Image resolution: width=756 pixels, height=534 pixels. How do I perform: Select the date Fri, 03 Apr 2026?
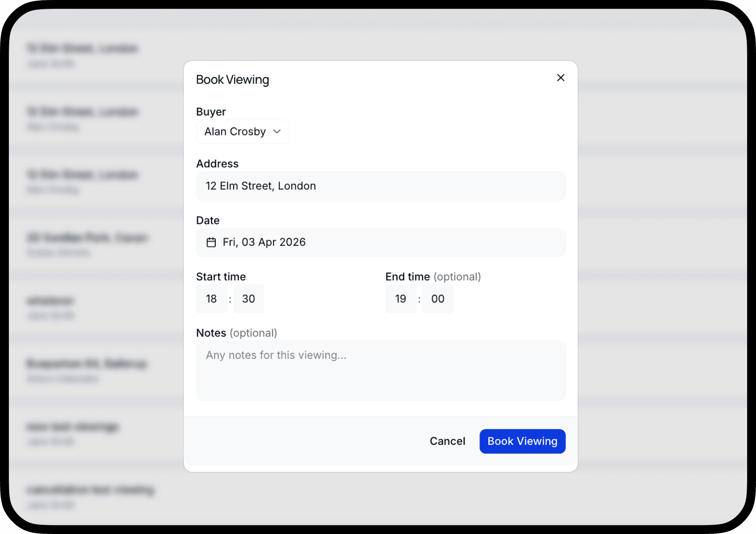[x=380, y=242]
